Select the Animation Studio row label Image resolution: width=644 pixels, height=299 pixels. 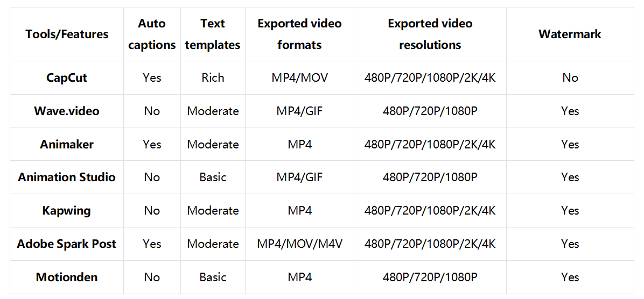(67, 177)
